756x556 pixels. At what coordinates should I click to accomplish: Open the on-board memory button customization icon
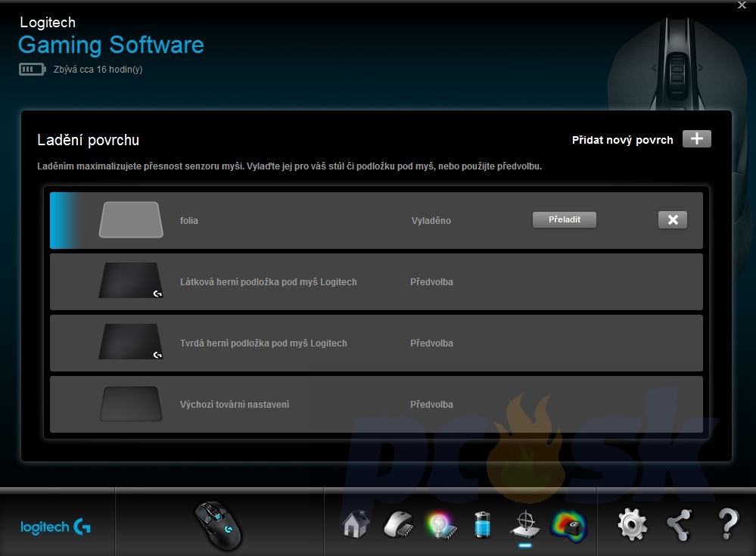click(x=398, y=525)
